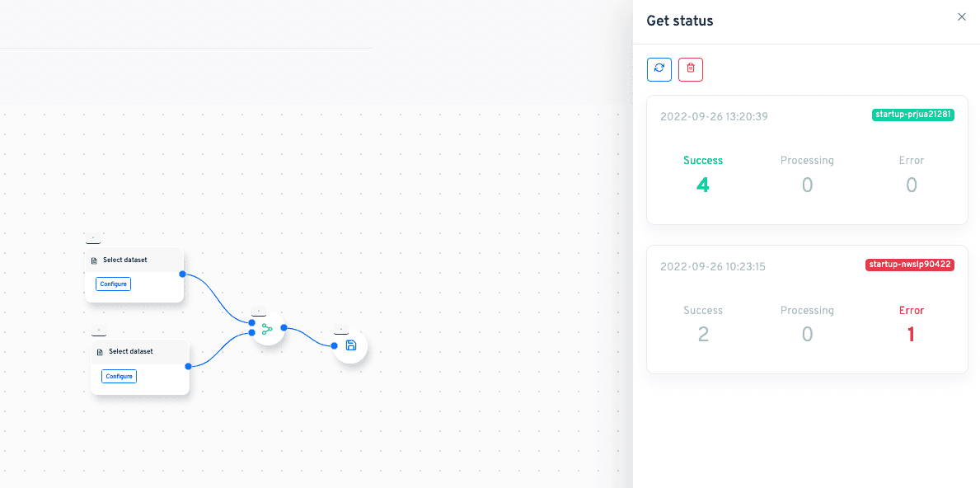Viewport: 980px width, 488px height.
Task: Open the startup-nwslp90422 red badge
Action: [910, 265]
